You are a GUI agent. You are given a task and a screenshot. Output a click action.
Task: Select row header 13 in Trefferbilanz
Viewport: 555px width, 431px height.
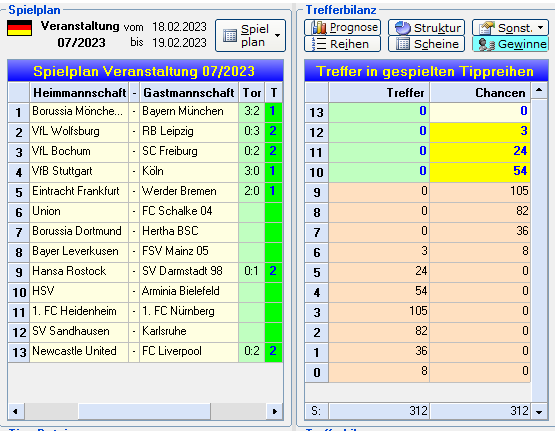(316, 113)
